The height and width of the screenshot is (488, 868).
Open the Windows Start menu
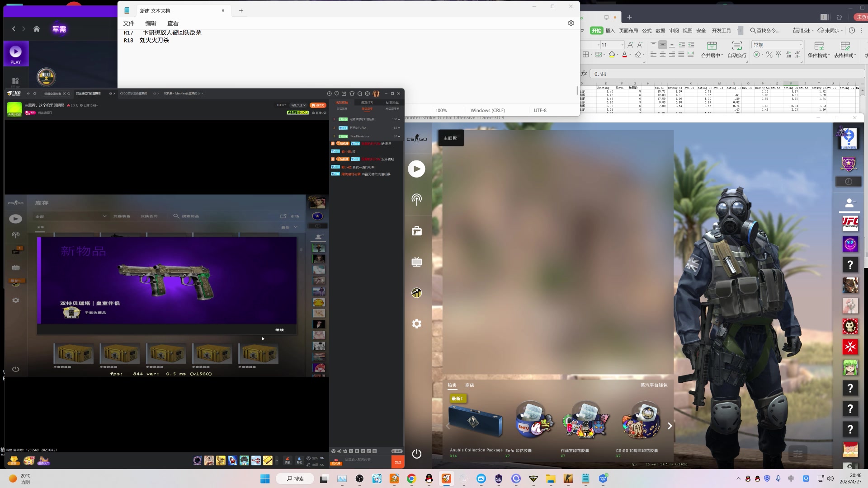(x=265, y=479)
